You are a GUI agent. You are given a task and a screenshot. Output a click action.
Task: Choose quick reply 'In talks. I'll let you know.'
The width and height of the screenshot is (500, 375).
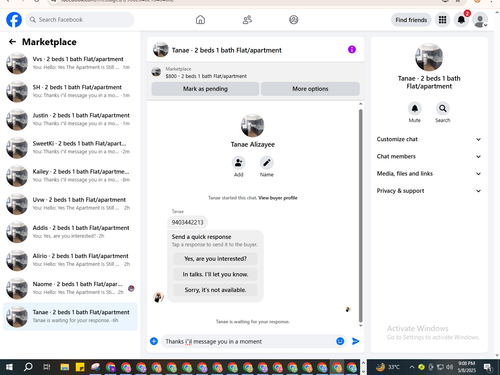215,274
